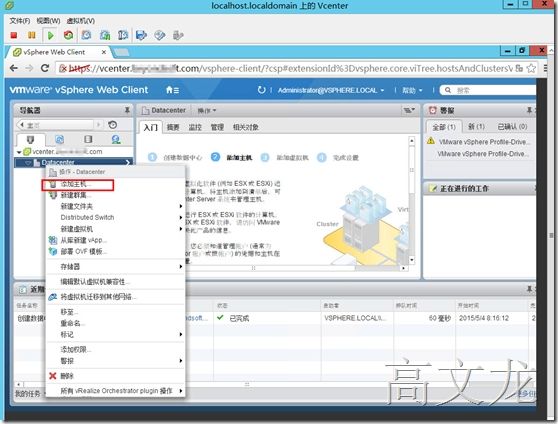Collapse the Datacenter tree node triangle
This screenshot has width=558, height=424.
[x=28, y=163]
